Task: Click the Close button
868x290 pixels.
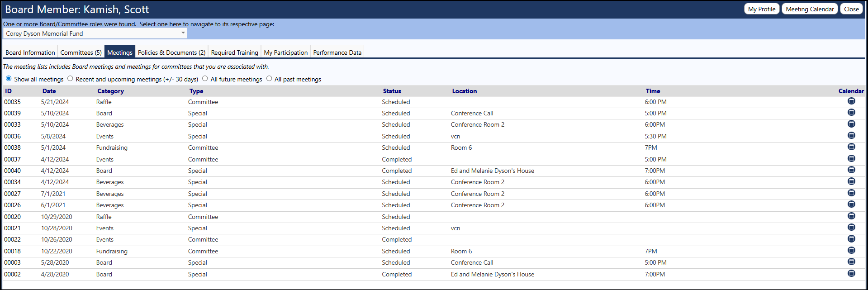Action: [x=851, y=9]
